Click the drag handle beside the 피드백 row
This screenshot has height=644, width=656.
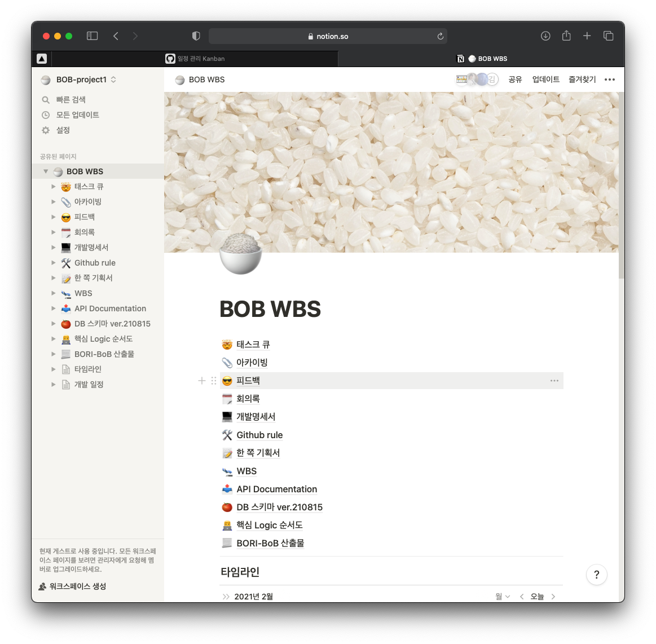(x=214, y=381)
